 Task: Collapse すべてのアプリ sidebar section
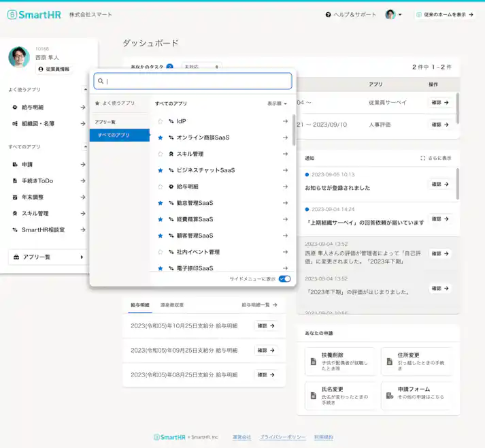86,147
